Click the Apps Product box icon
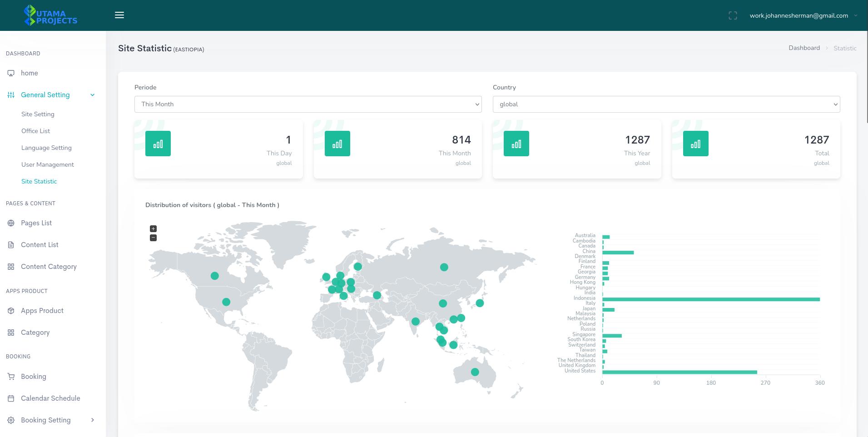Screen dimensions: 868x437 (x=11, y=311)
